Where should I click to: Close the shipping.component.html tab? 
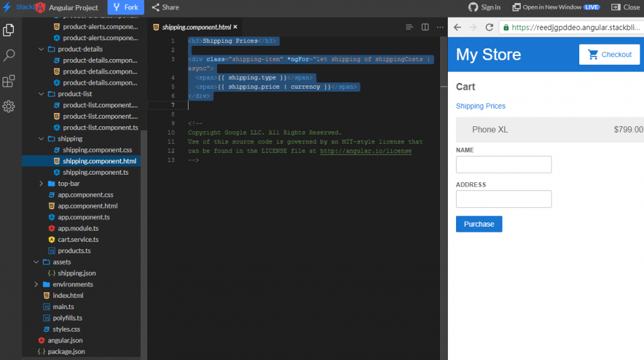(x=235, y=27)
